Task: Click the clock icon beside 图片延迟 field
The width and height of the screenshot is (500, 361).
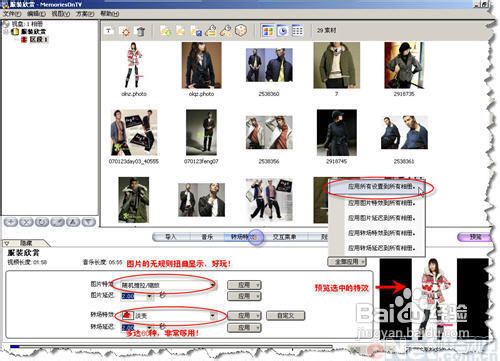Action: 162,295
